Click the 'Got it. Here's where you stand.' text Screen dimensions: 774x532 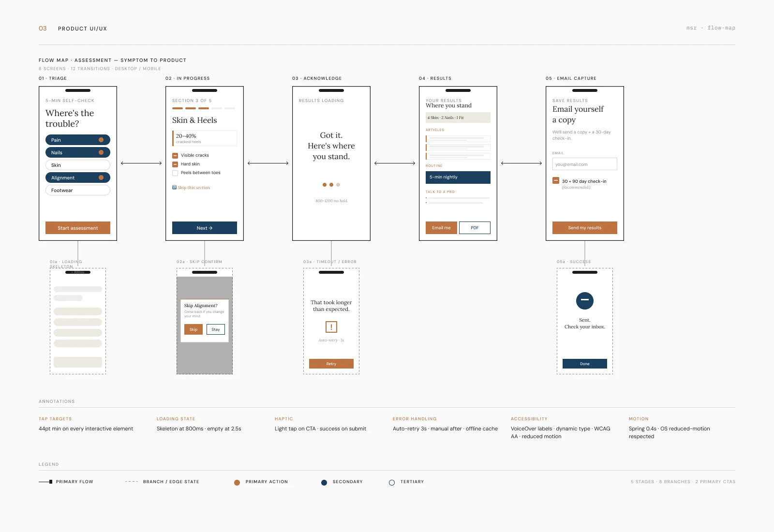coord(331,146)
